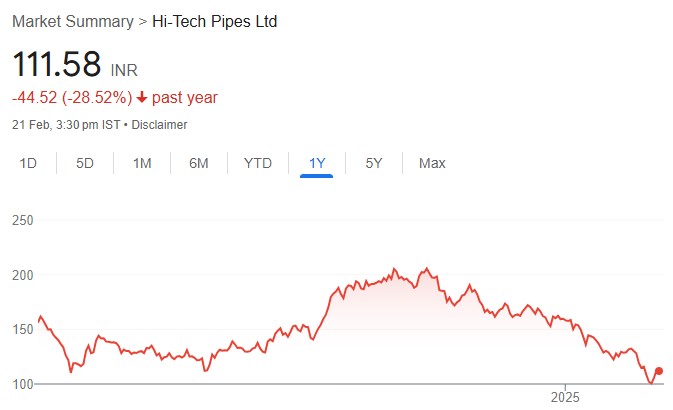View the 5Y price history tab
673x410 pixels.
373,163
